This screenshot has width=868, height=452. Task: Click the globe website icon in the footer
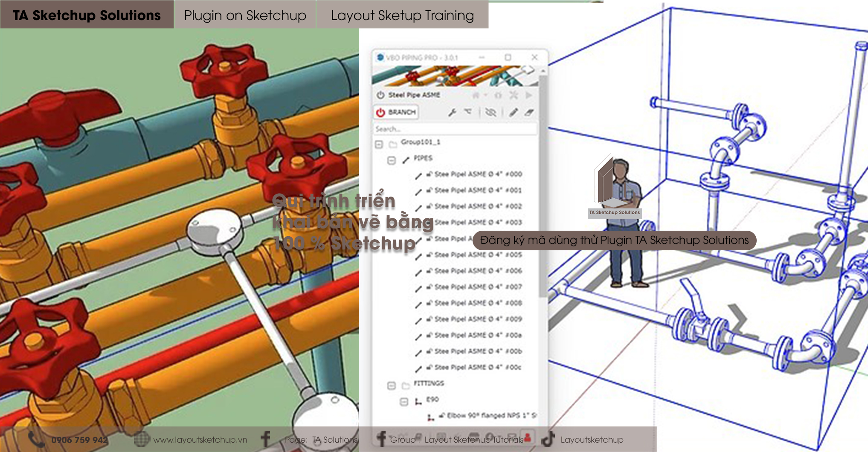[x=142, y=439]
